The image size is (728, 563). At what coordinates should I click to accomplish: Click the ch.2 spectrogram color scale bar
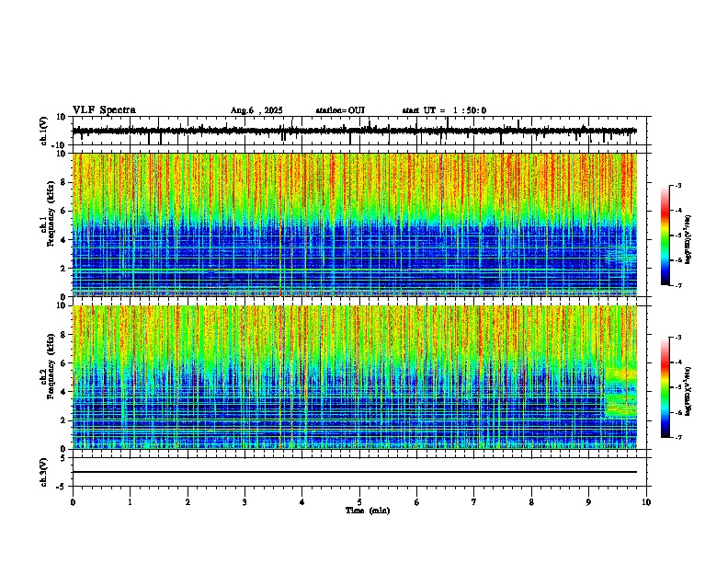(x=665, y=387)
